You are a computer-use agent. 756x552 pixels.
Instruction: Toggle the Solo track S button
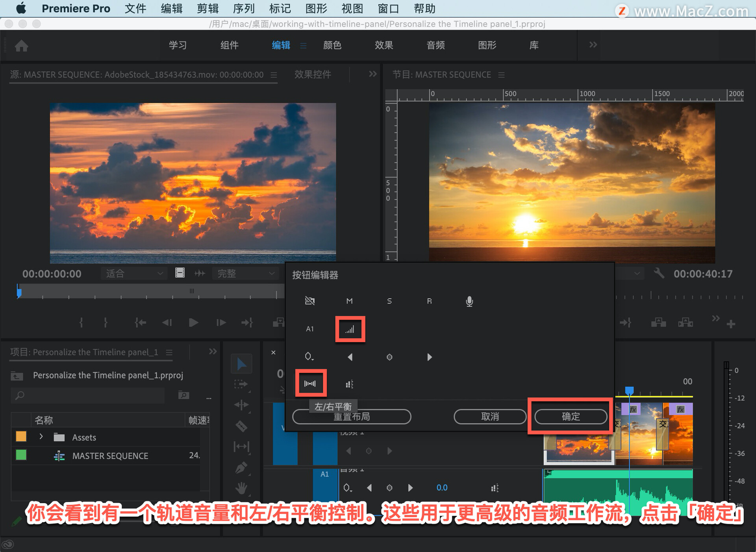pos(389,301)
